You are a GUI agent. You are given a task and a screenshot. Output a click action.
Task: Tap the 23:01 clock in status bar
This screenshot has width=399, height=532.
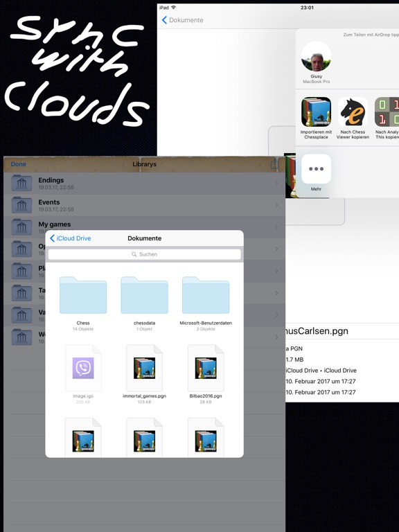307,8
